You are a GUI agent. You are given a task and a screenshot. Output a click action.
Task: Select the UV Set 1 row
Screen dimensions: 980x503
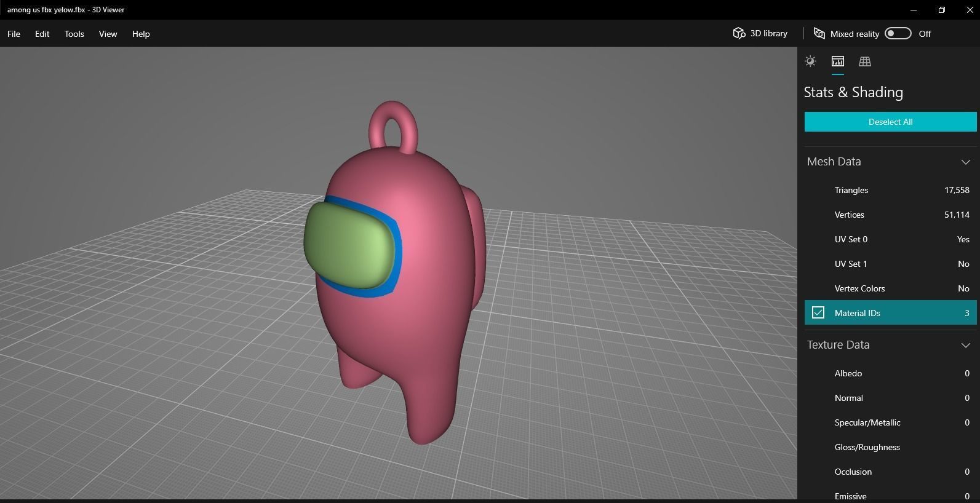(890, 264)
